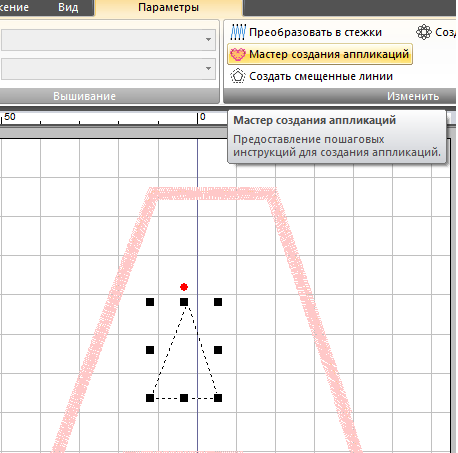
Task: Click the top-left selection handle
Action: [x=150, y=302]
